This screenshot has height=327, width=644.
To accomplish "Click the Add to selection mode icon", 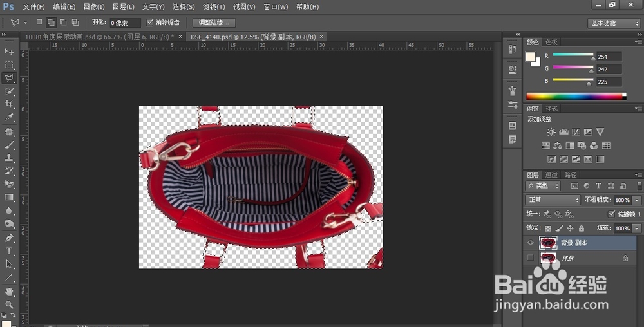I will click(x=51, y=23).
